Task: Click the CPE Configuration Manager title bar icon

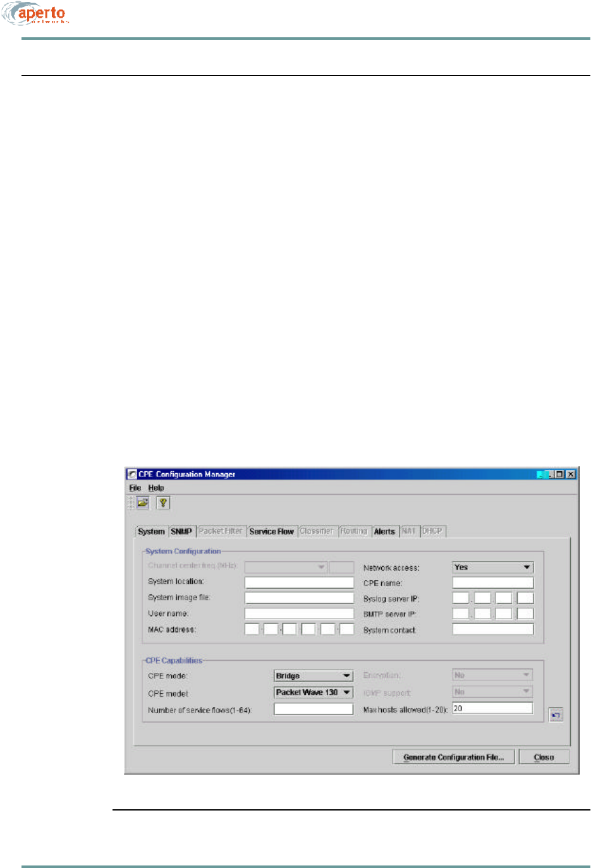Action: [x=132, y=474]
